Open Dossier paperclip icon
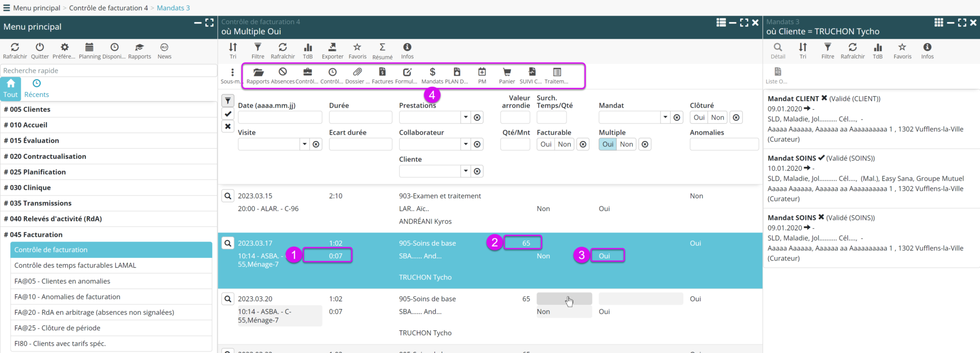Image resolution: width=980 pixels, height=353 pixels. [x=357, y=72]
